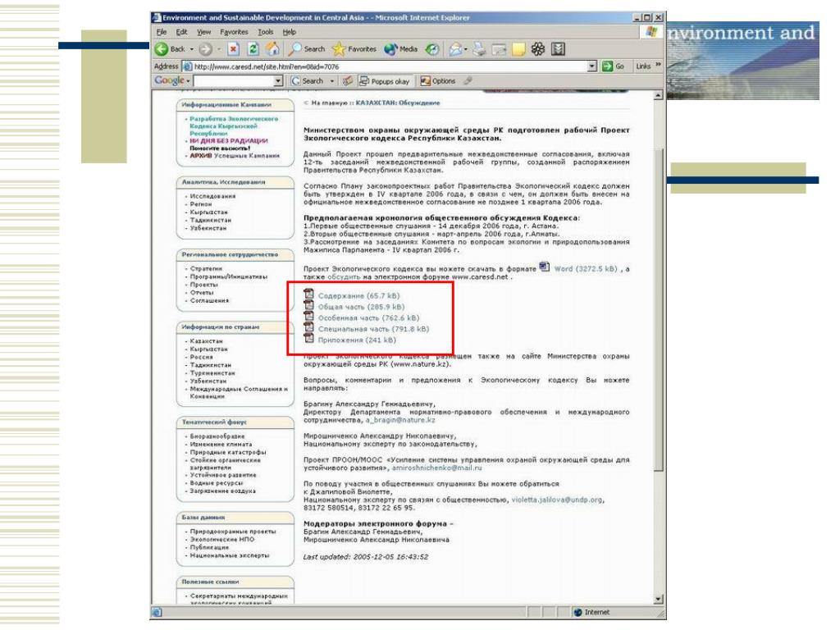
Task: Click the vertical scrollbar thumb
Action: tap(659, 309)
